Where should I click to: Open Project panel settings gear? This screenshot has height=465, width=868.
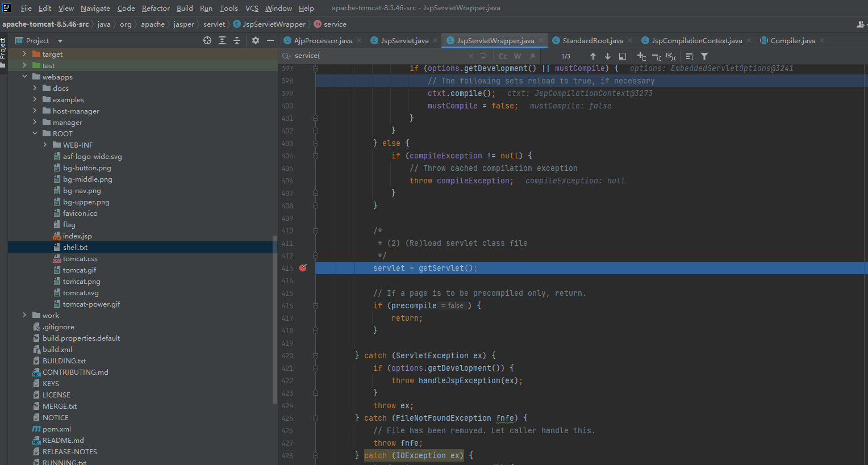pyautogui.click(x=256, y=40)
